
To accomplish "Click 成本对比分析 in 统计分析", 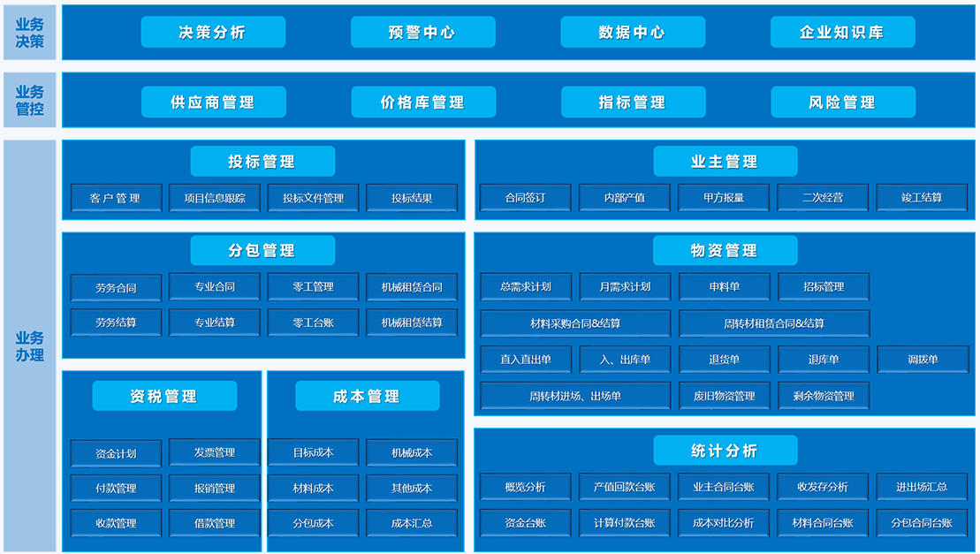I will [x=724, y=523].
